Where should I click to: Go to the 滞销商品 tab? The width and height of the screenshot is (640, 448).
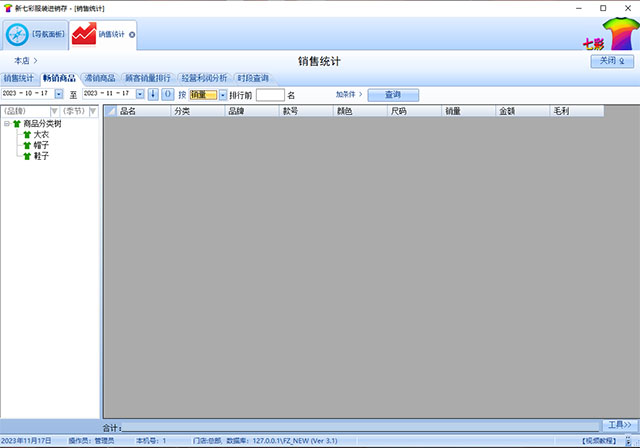pos(100,78)
